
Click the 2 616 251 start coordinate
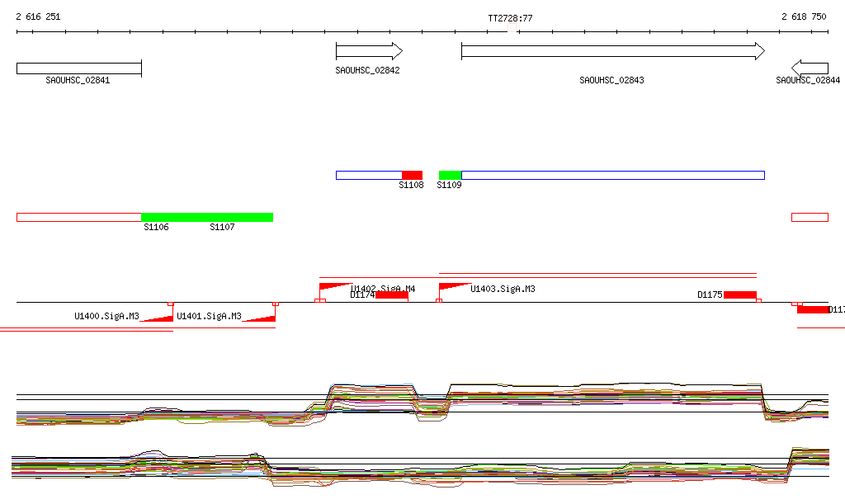(38, 16)
